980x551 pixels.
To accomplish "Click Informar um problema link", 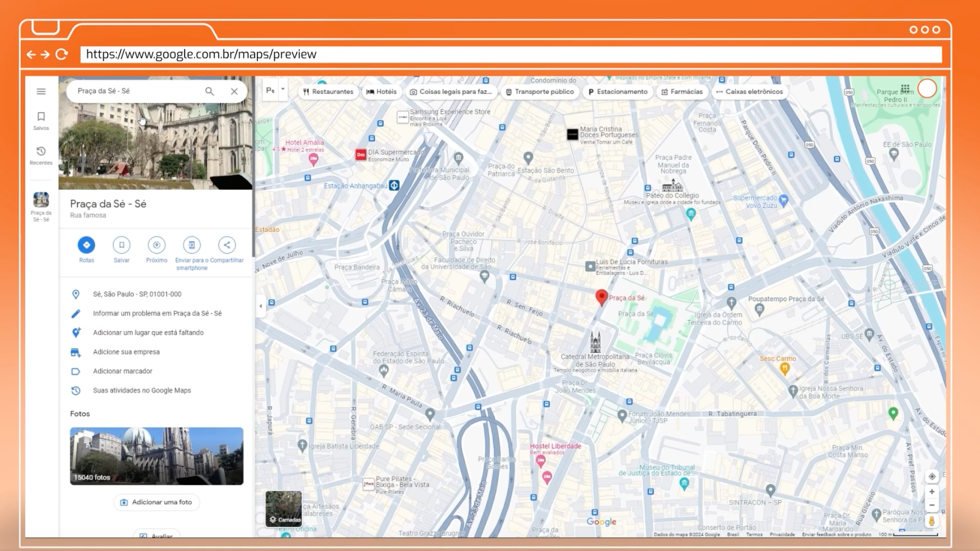I will pos(157,313).
